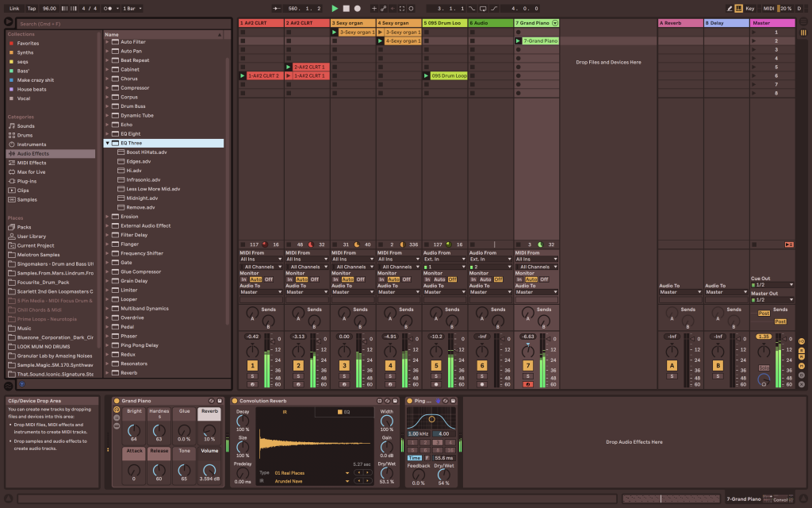
Task: Solo track 3 Sexy organ
Action: click(344, 375)
